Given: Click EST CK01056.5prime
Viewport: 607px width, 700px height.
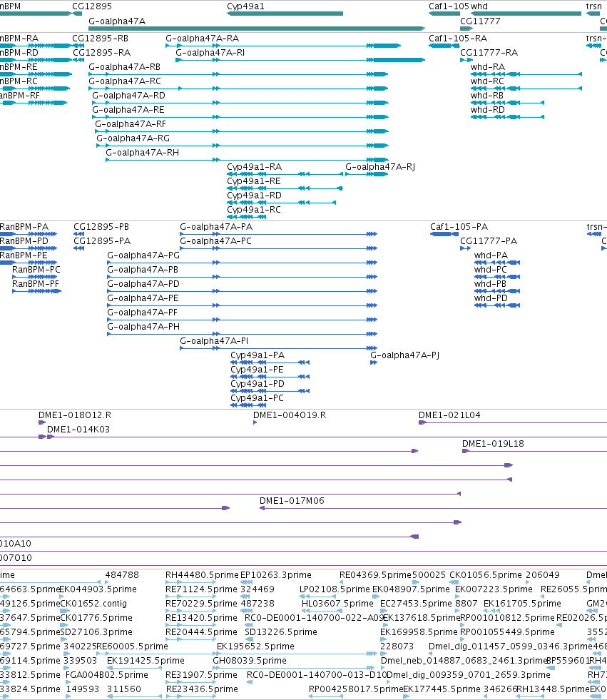Looking at the screenshot, I should point(486,575).
